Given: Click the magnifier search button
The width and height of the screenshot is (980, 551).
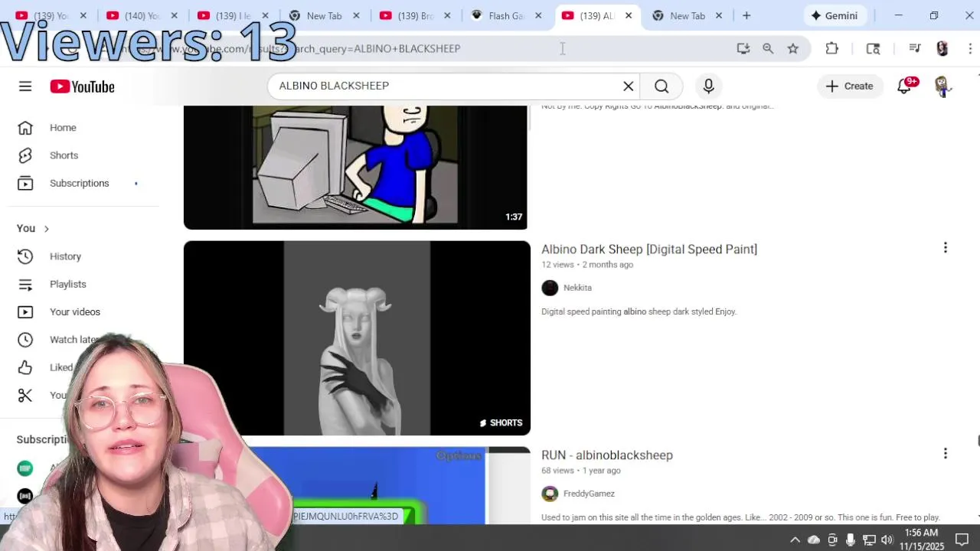Looking at the screenshot, I should pyautogui.click(x=661, y=86).
